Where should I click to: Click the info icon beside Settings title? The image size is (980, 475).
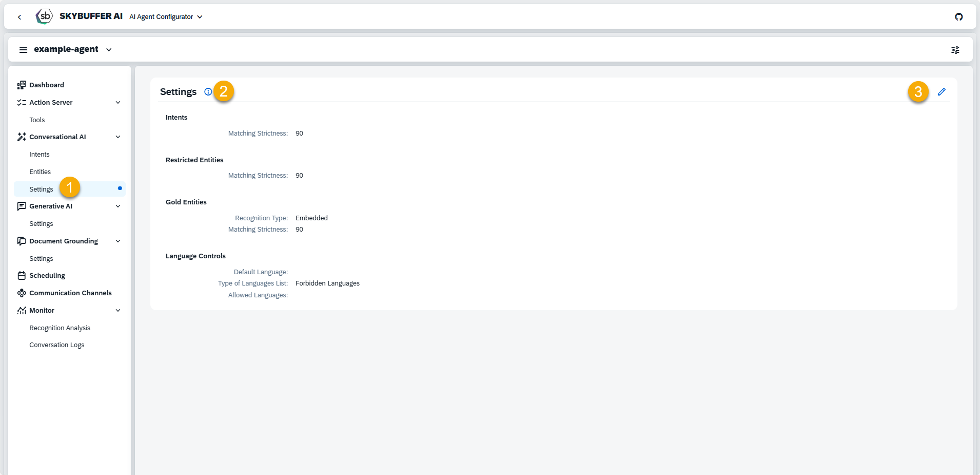point(208,92)
